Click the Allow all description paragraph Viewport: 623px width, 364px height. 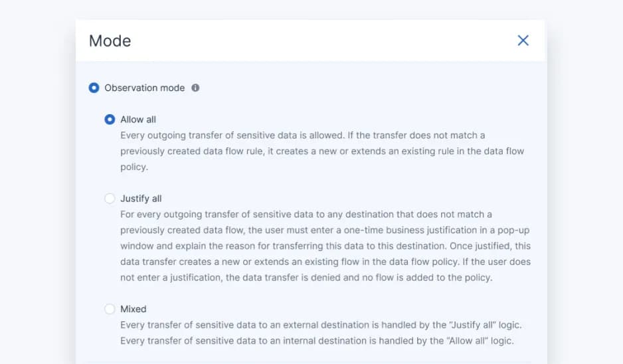[321, 151]
